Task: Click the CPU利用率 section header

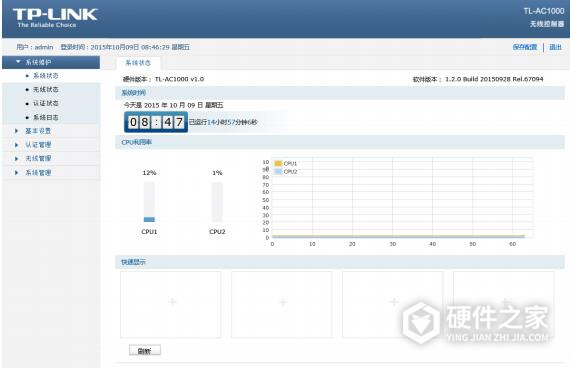Action: tap(340, 142)
